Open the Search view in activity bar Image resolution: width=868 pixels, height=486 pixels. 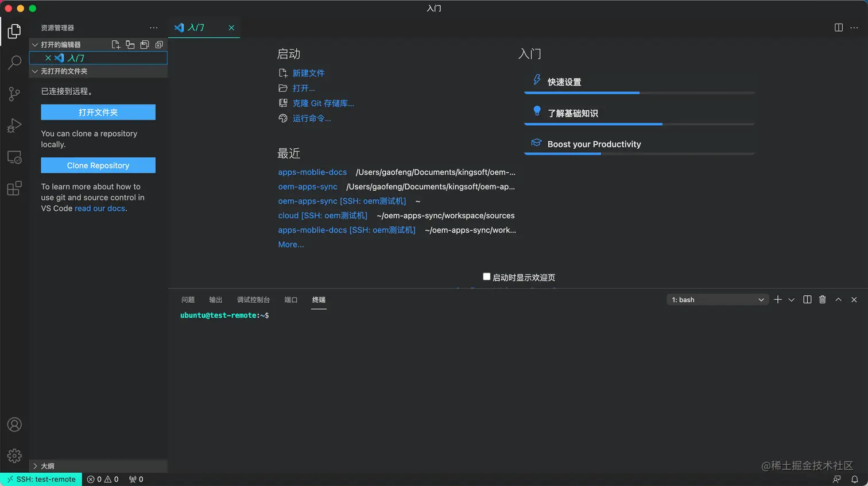pyautogui.click(x=14, y=62)
